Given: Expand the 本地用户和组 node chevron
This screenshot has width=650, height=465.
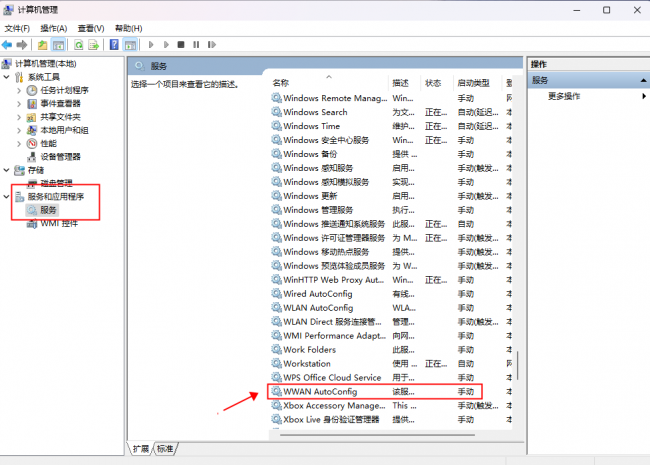Looking at the screenshot, I should click(x=19, y=130).
